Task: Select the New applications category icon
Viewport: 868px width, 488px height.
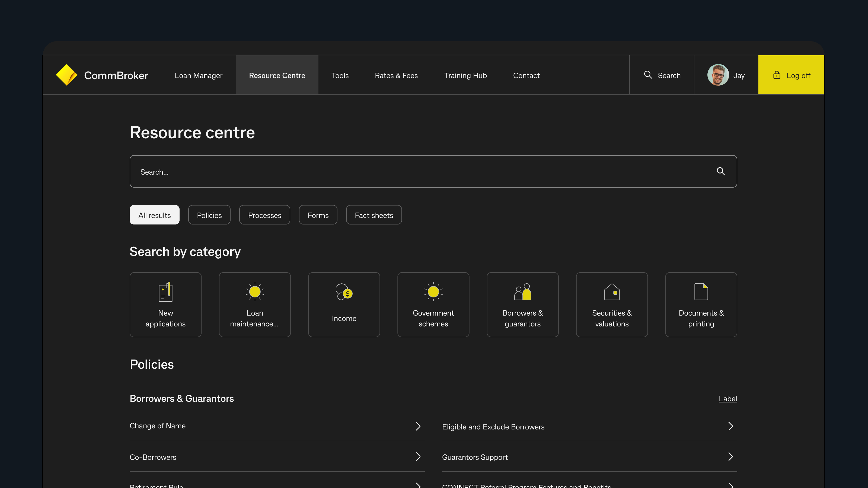Action: (165, 292)
